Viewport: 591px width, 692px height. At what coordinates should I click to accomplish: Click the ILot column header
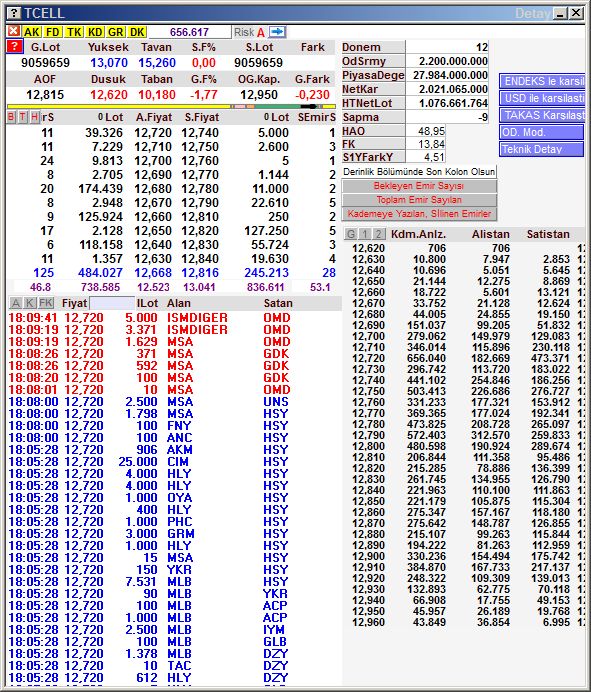[x=147, y=303]
